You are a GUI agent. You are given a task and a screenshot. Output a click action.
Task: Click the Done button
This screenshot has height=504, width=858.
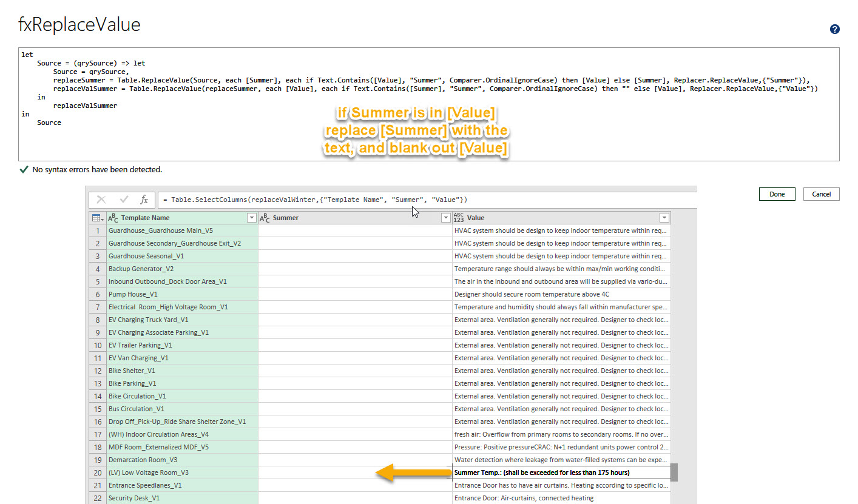[777, 194]
